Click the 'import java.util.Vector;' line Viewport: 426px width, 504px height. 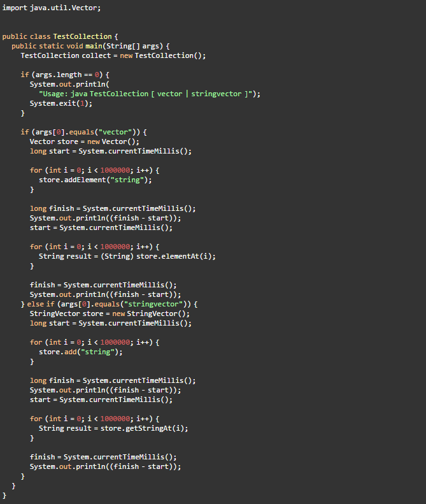click(52, 8)
